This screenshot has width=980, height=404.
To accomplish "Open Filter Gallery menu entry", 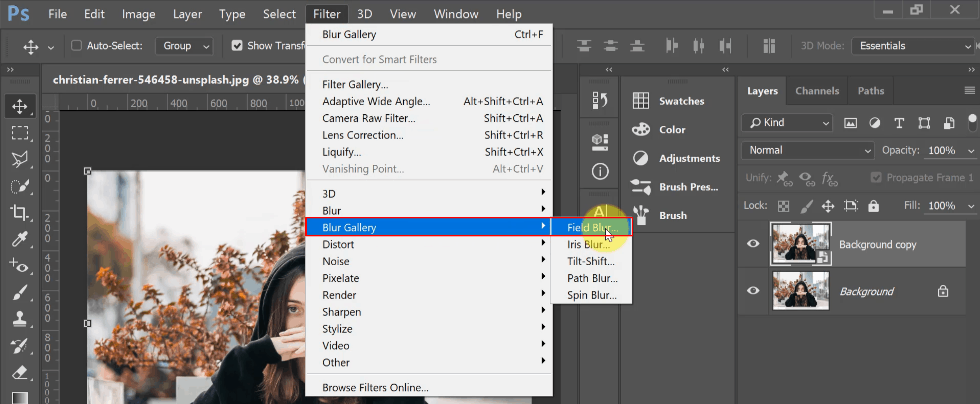I will coord(429,84).
